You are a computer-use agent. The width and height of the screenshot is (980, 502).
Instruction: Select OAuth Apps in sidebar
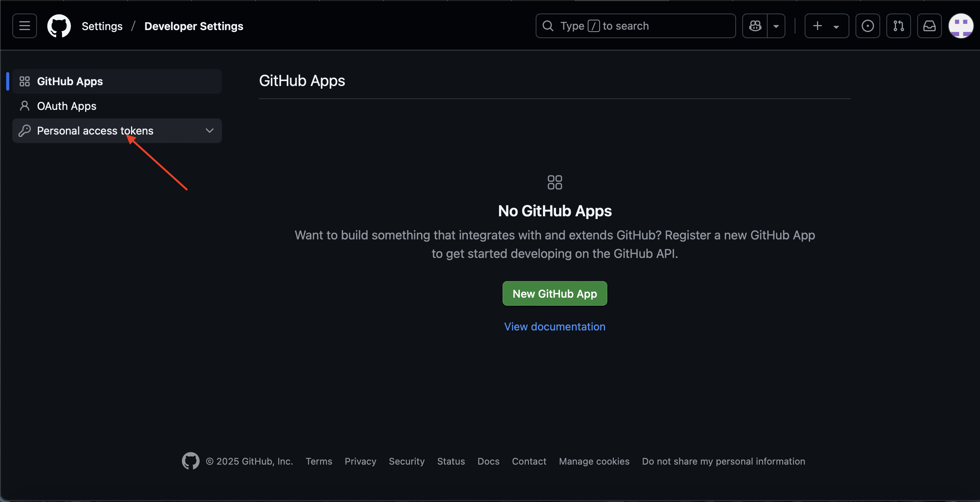coord(117,106)
